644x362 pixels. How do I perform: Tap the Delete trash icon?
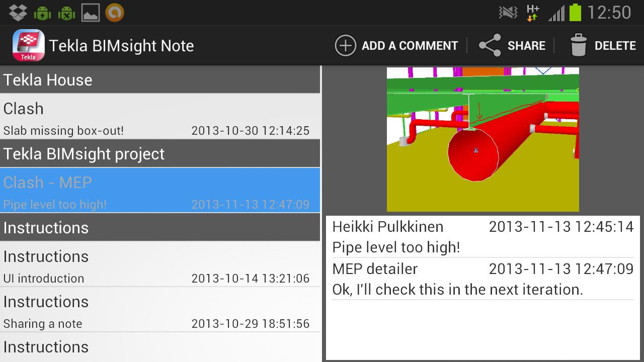click(578, 45)
